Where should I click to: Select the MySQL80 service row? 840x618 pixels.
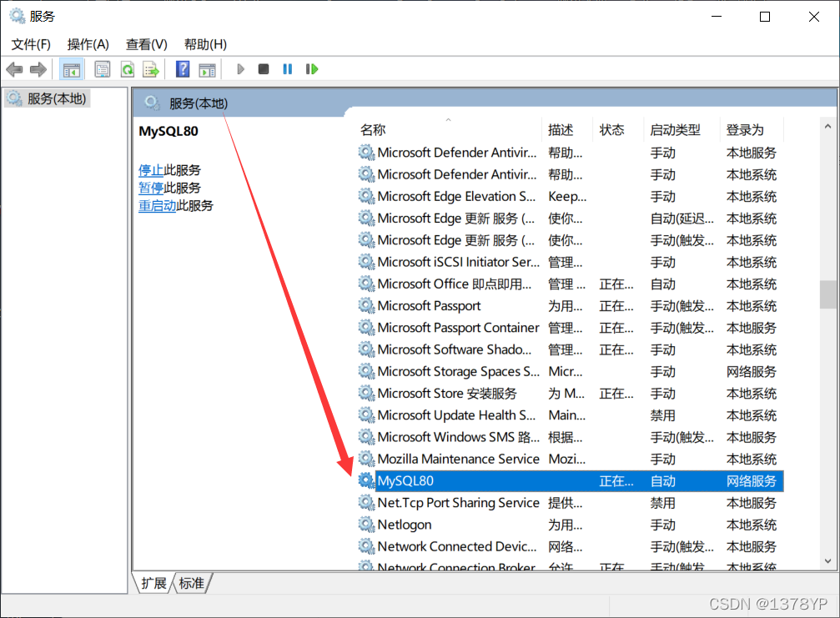tap(571, 481)
